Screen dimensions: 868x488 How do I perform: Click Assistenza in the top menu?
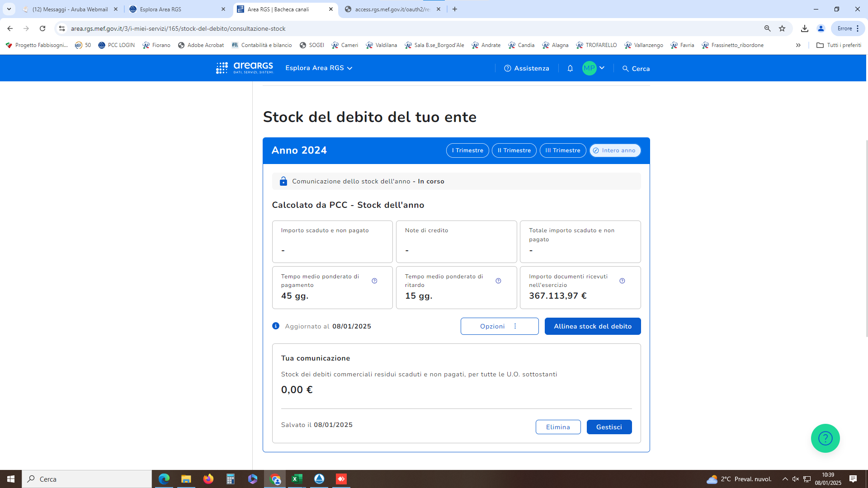coord(527,68)
